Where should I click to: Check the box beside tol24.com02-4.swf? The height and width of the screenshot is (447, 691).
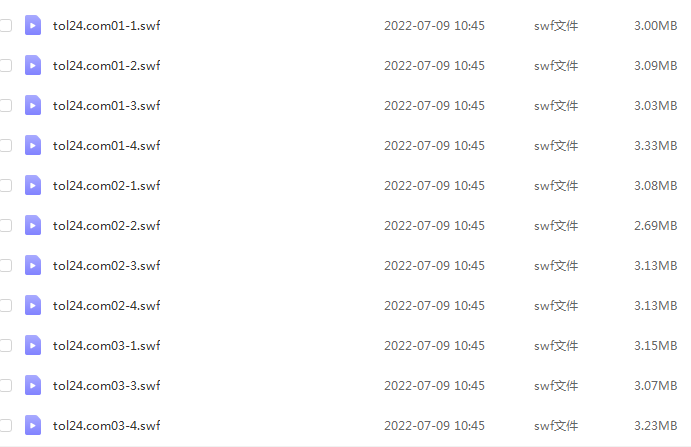5,305
